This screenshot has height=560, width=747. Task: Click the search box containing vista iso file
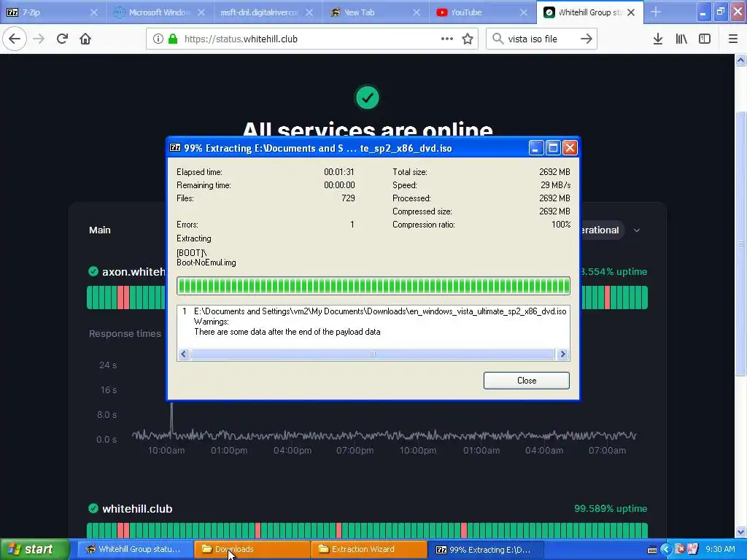coord(541,39)
